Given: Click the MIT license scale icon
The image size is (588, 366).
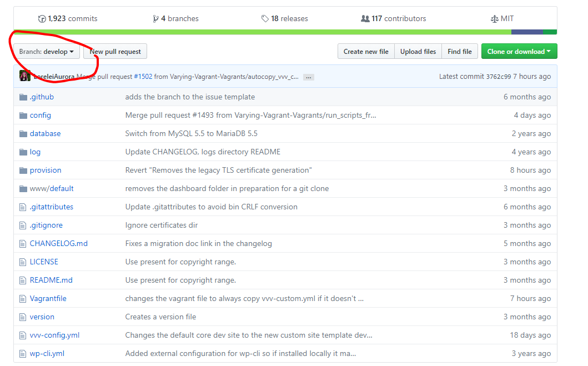Looking at the screenshot, I should 495,19.
